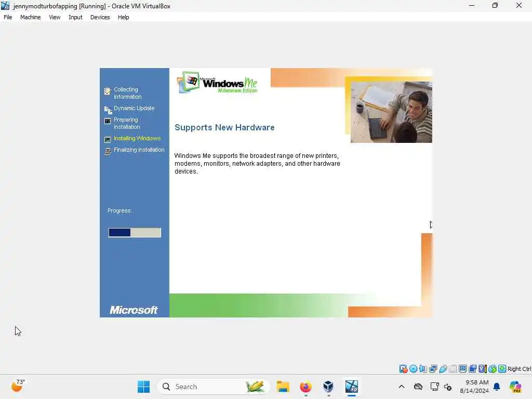
Task: Click the setup progress bar
Action: (135, 232)
